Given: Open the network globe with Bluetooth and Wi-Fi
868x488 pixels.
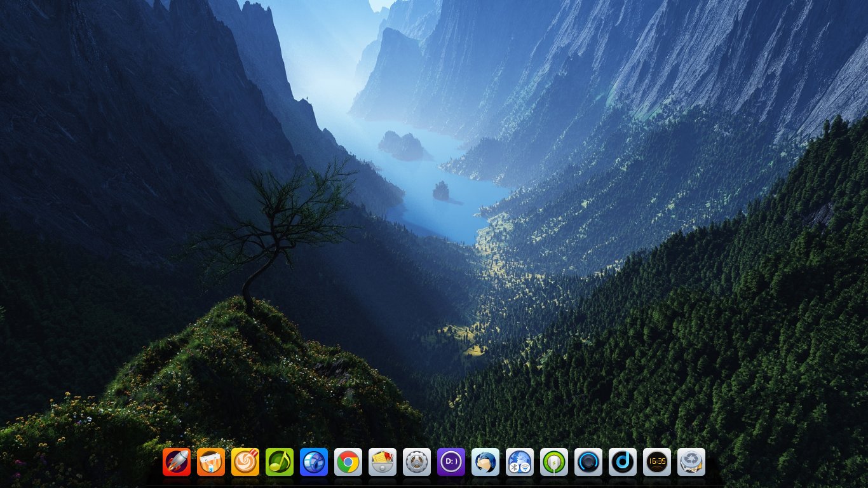Looking at the screenshot, I should pos(520,462).
